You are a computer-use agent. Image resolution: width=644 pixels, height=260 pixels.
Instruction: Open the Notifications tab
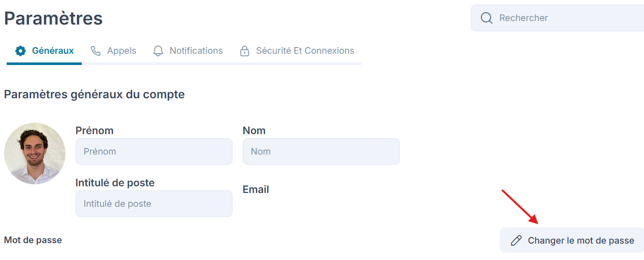point(196,51)
